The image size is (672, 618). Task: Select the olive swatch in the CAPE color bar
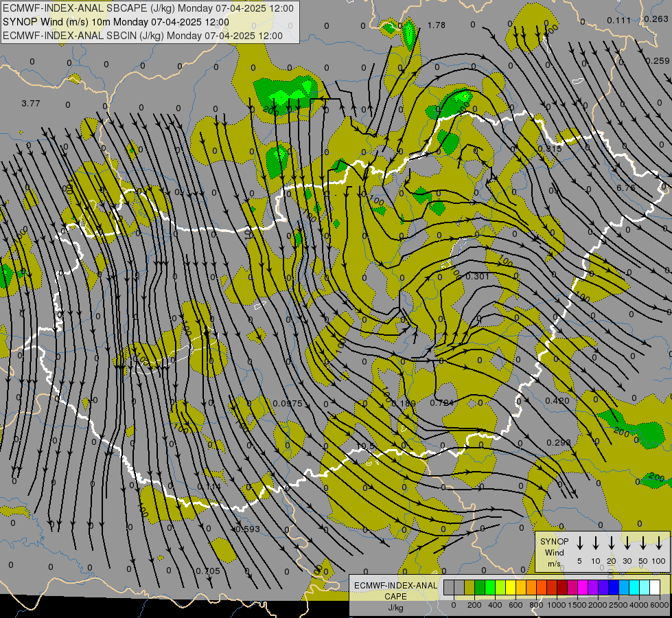[470, 587]
